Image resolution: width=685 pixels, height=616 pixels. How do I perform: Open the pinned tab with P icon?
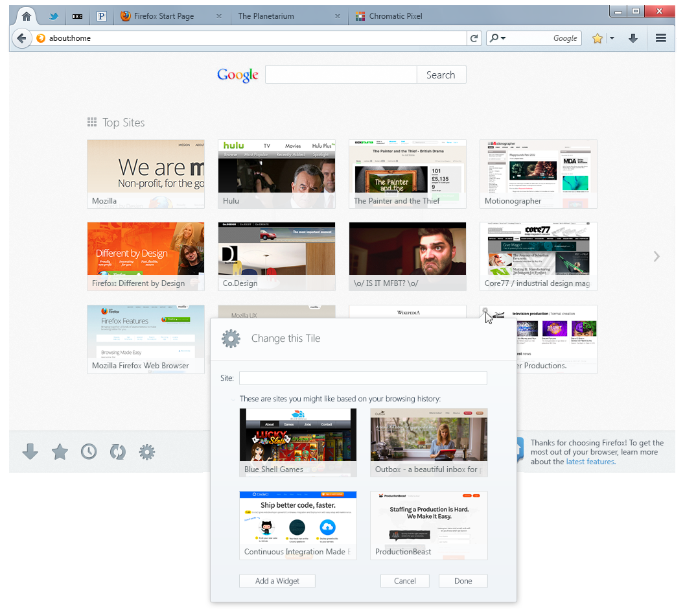pyautogui.click(x=101, y=17)
